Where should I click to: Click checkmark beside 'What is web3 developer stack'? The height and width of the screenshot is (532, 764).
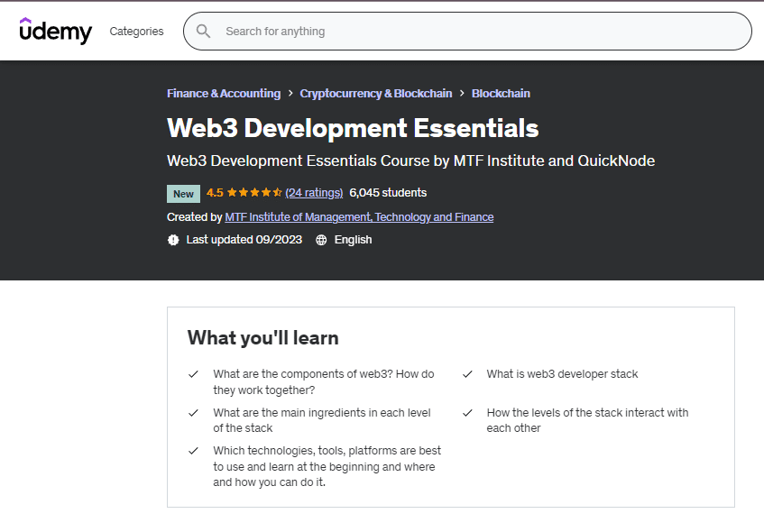coord(467,374)
